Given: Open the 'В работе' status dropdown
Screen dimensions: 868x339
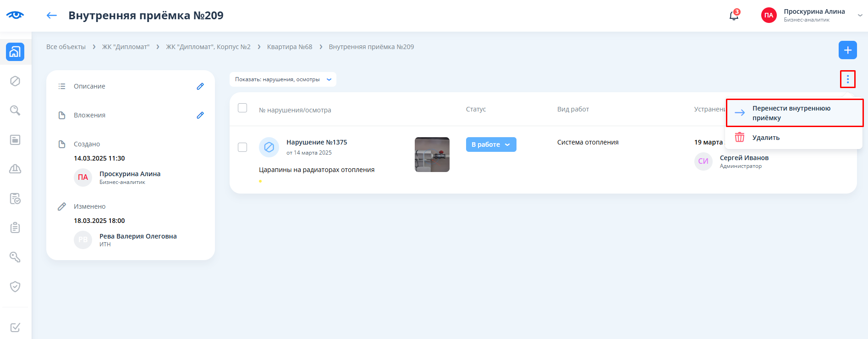Looking at the screenshot, I should point(491,144).
